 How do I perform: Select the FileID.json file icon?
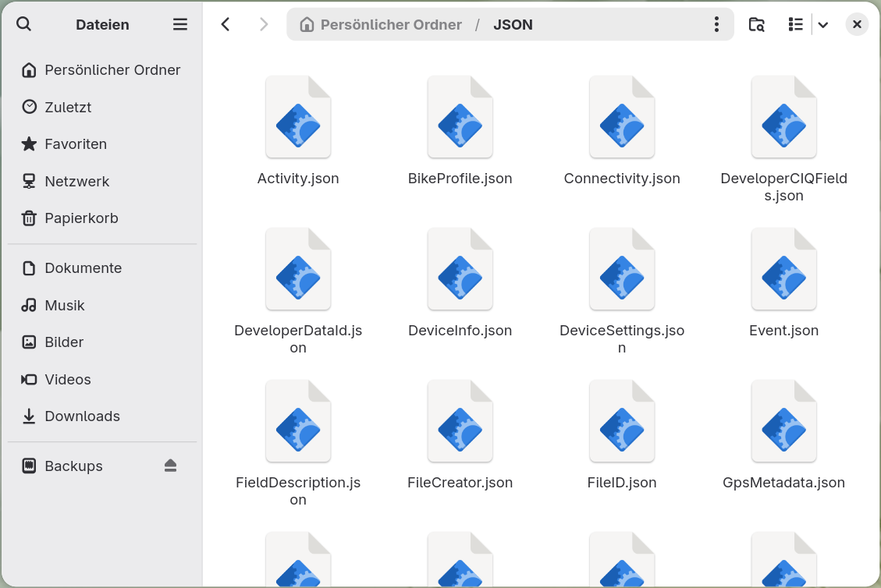(622, 421)
